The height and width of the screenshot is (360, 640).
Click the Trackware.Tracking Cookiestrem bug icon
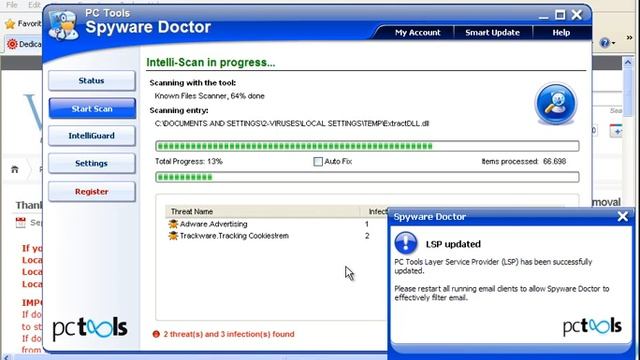pyautogui.click(x=173, y=236)
